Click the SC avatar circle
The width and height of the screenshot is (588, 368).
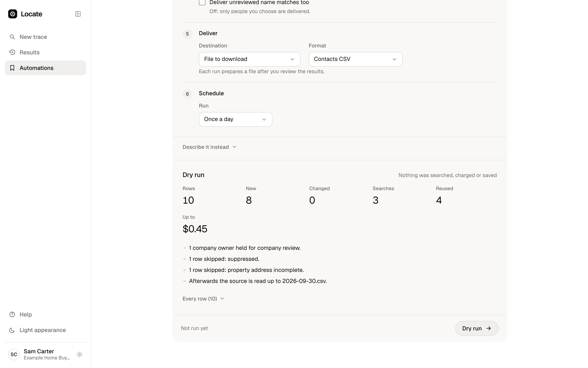point(14,354)
